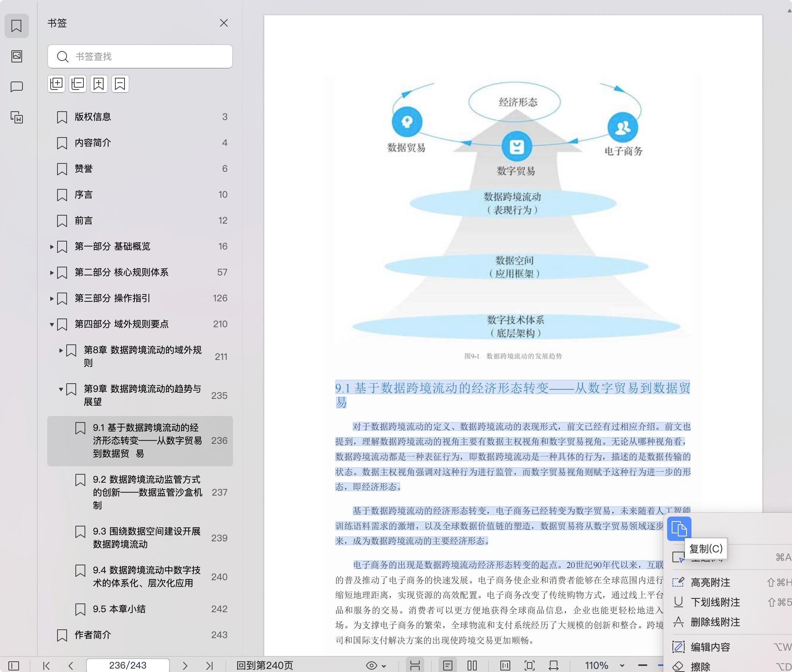Open the comments panel icon
The width and height of the screenshot is (792, 672).
[17, 87]
